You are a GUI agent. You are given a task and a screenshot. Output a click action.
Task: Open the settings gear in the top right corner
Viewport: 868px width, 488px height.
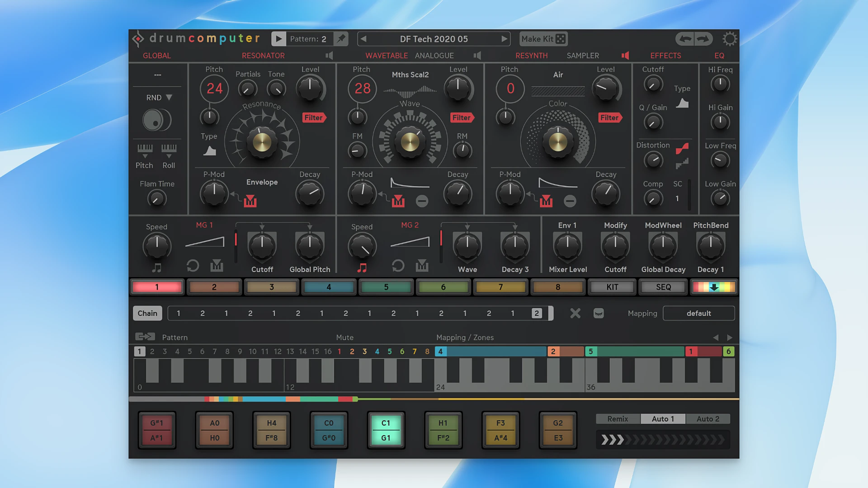click(729, 38)
